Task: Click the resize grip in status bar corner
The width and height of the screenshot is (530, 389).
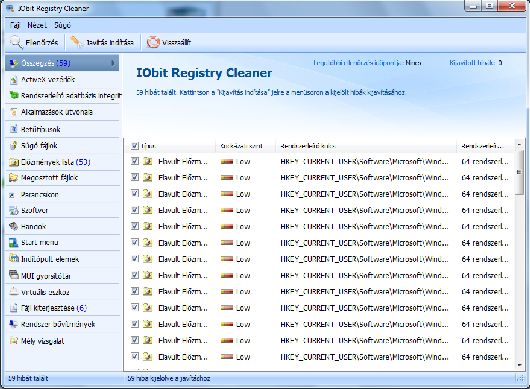Action: tap(519, 379)
